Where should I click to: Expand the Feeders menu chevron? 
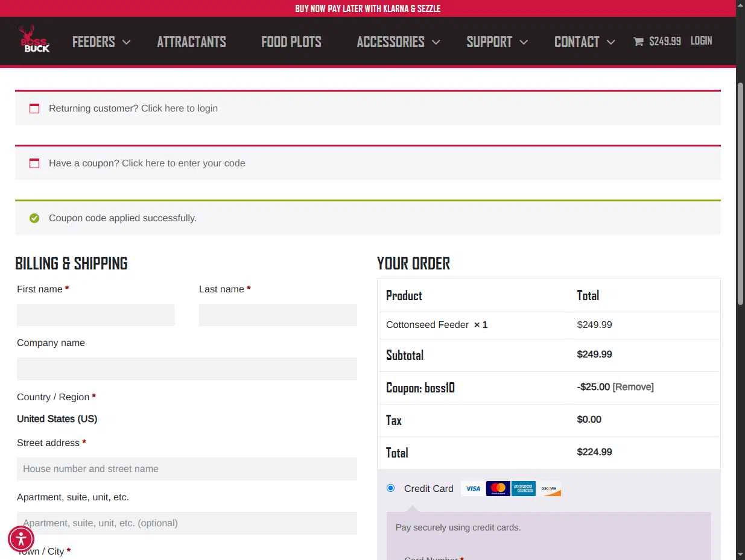pos(126,42)
